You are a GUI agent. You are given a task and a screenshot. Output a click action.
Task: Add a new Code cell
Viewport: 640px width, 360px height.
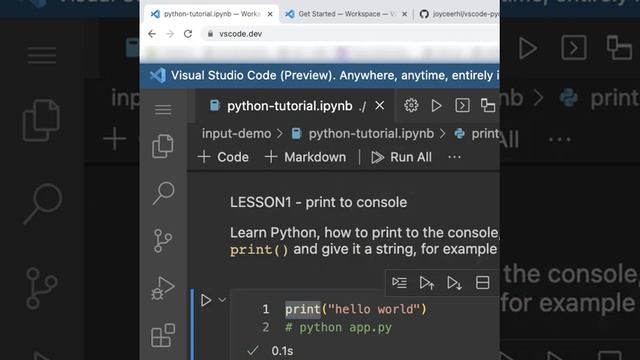click(x=223, y=157)
